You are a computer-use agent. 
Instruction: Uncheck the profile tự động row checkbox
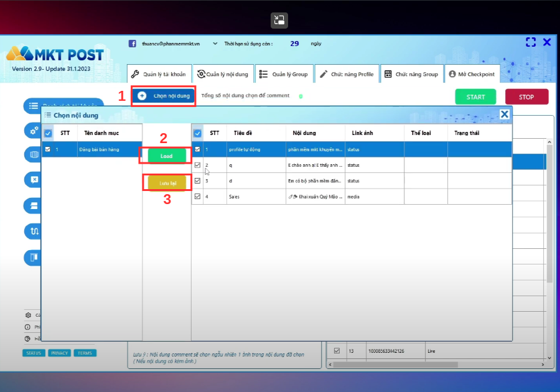197,149
